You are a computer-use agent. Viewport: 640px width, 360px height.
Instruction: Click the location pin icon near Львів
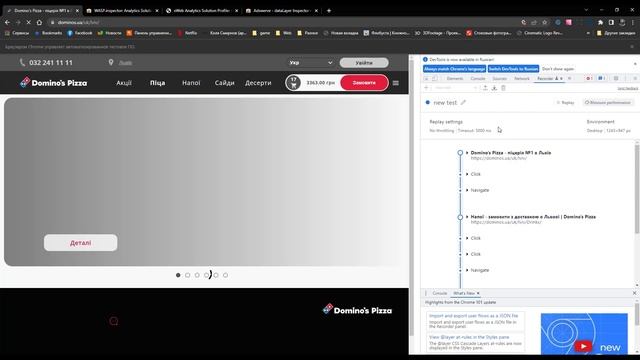click(x=111, y=62)
